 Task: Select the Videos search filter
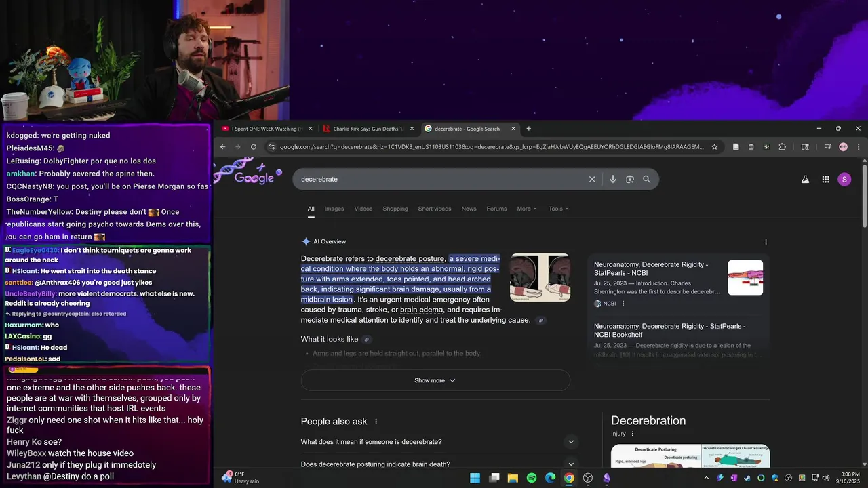[x=363, y=209]
